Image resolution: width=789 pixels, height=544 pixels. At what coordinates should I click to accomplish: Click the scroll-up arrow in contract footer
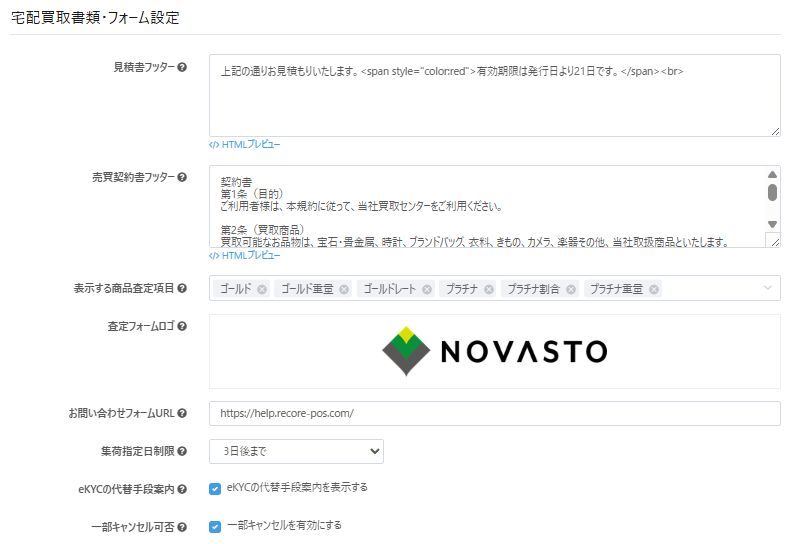point(772,175)
